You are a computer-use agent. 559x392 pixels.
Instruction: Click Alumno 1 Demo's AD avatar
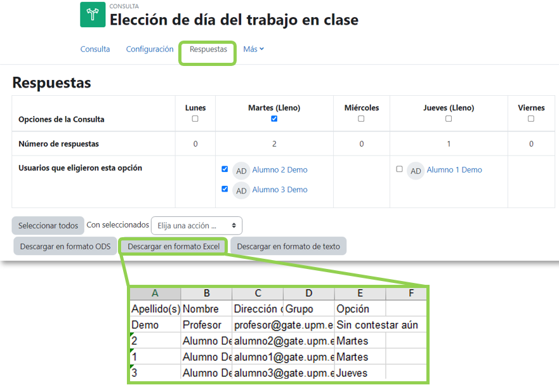click(416, 171)
